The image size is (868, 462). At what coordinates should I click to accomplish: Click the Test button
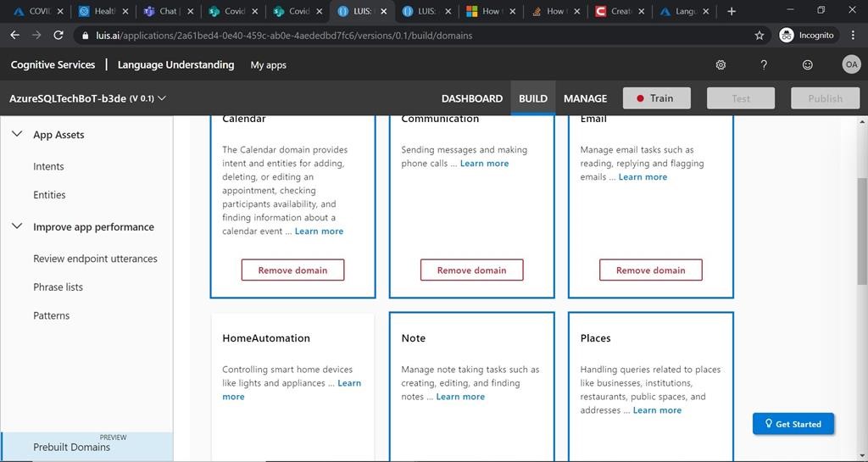[x=741, y=98]
